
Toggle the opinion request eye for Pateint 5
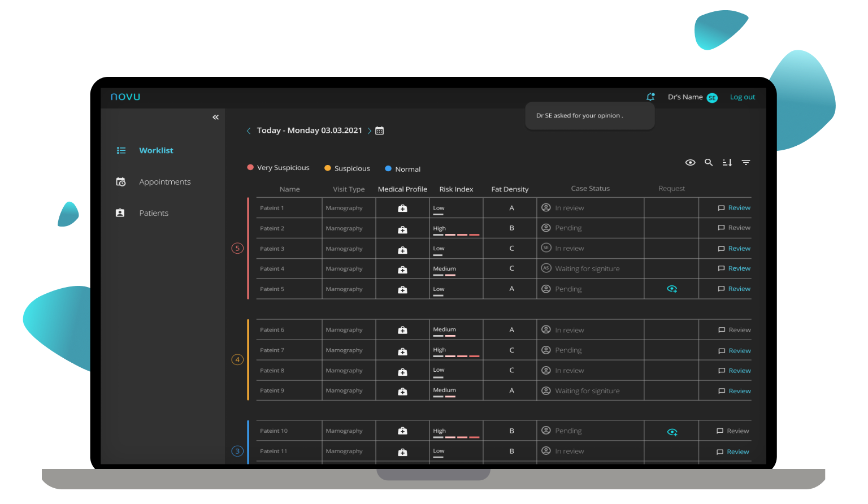[x=672, y=289]
